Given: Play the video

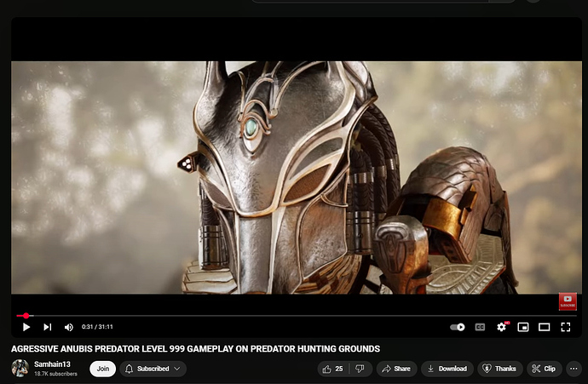Looking at the screenshot, I should point(26,327).
